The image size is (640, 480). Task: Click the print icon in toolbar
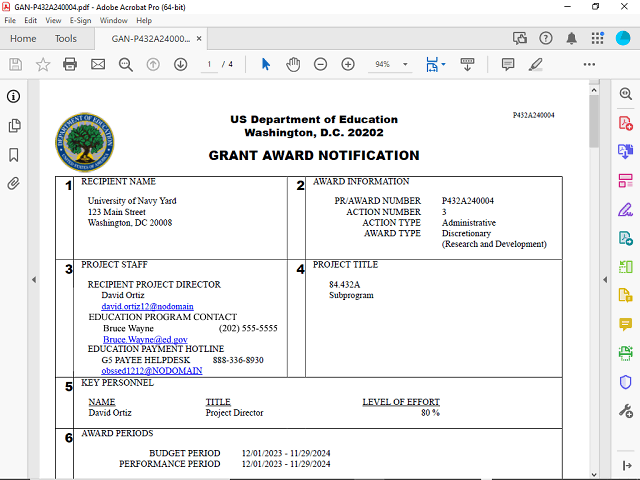click(x=70, y=64)
